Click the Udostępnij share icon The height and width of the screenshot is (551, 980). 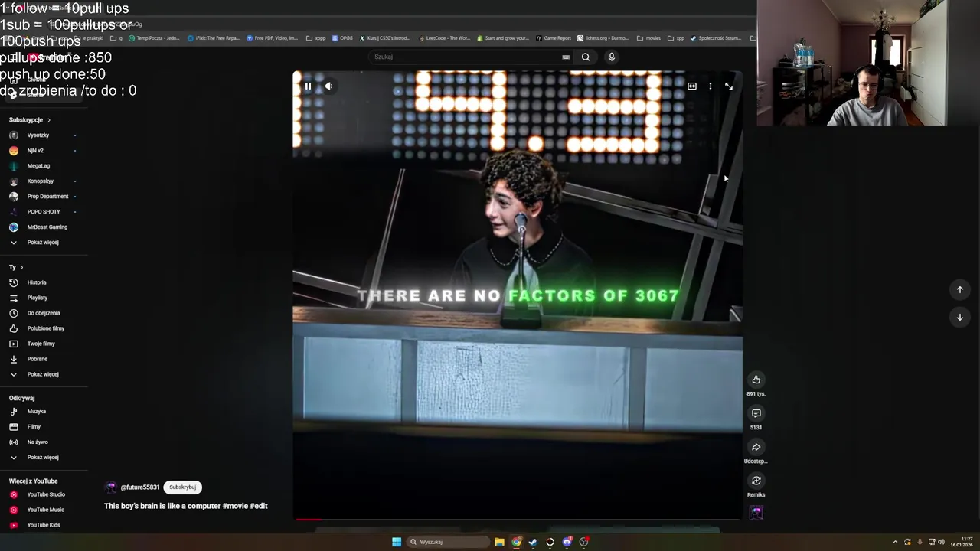[x=756, y=447]
